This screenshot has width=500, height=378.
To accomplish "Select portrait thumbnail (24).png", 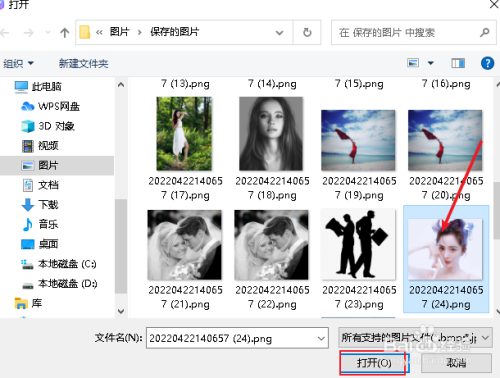I will [x=445, y=249].
